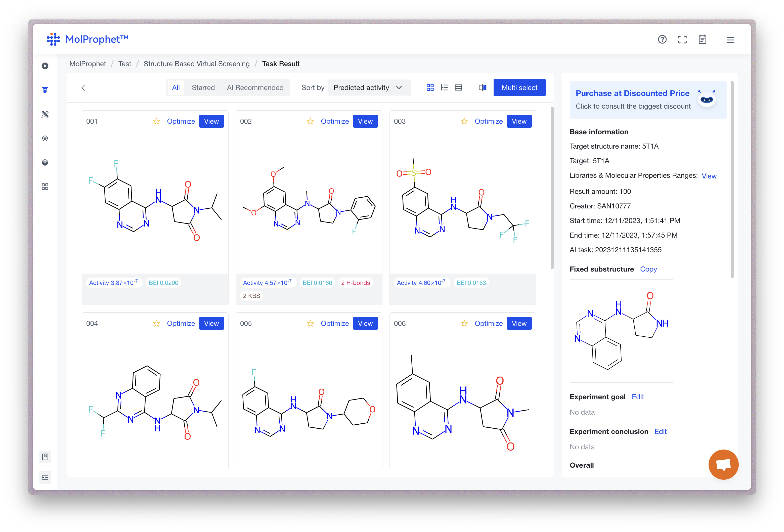
Task: Click AI task 20231211135141355 text
Action: pyautogui.click(x=615, y=250)
